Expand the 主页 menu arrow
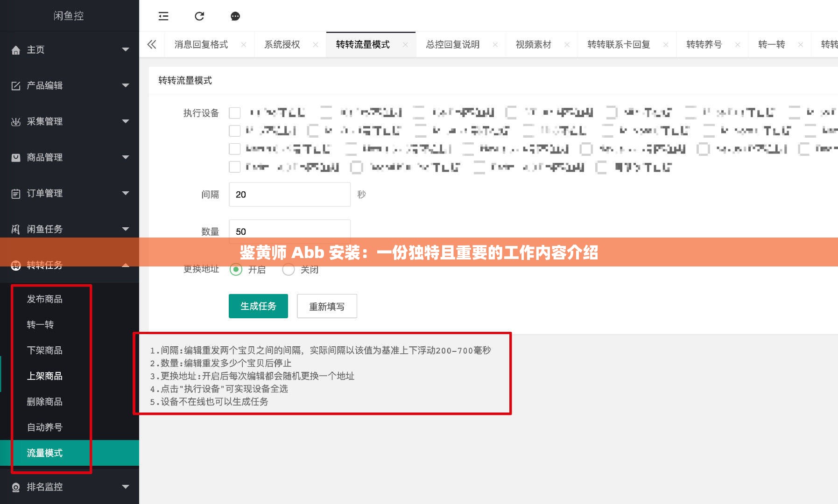The width and height of the screenshot is (838, 504). click(126, 49)
